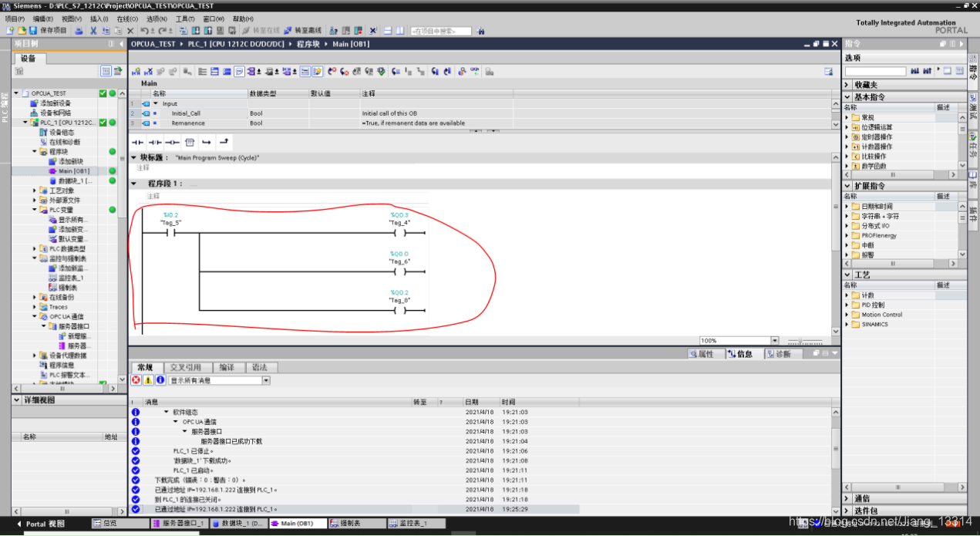The width and height of the screenshot is (980, 536).
Task: Click the close branch icon
Action: (224, 143)
